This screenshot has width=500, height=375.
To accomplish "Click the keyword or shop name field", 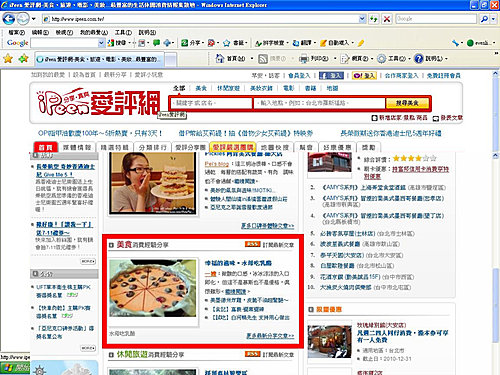I will (x=211, y=103).
